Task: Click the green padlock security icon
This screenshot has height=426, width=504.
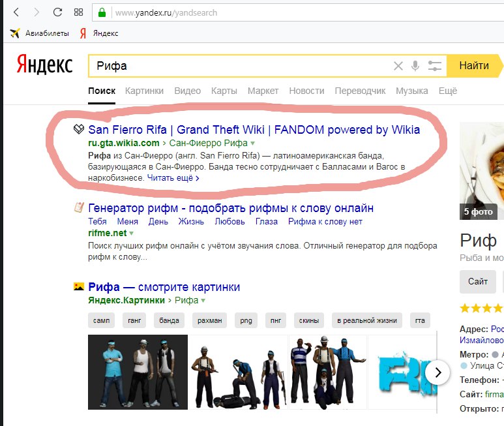Action: tap(102, 12)
